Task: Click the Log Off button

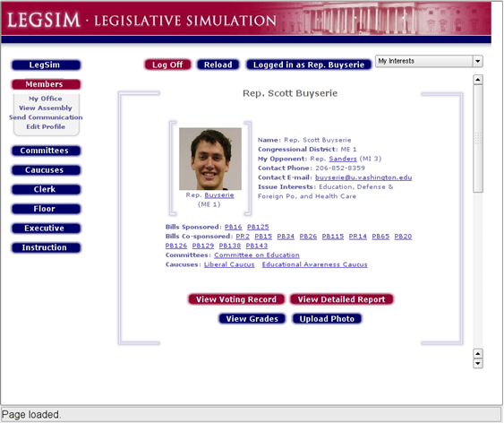Action: click(167, 65)
